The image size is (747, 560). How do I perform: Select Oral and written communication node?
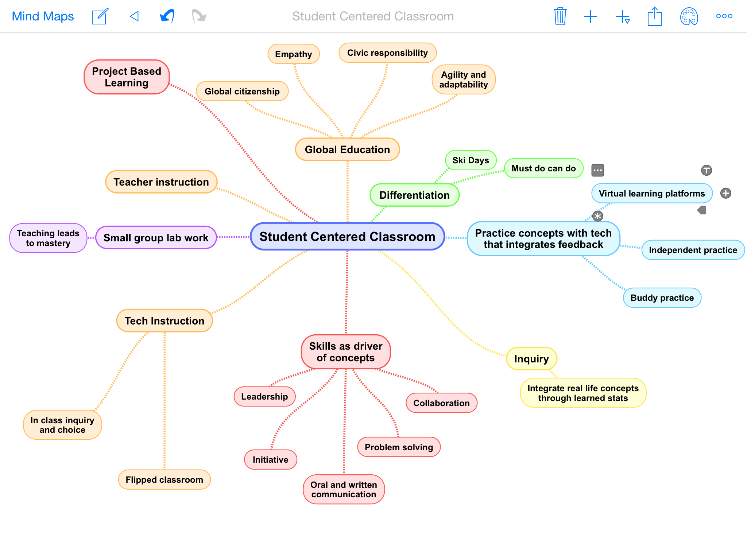(344, 490)
